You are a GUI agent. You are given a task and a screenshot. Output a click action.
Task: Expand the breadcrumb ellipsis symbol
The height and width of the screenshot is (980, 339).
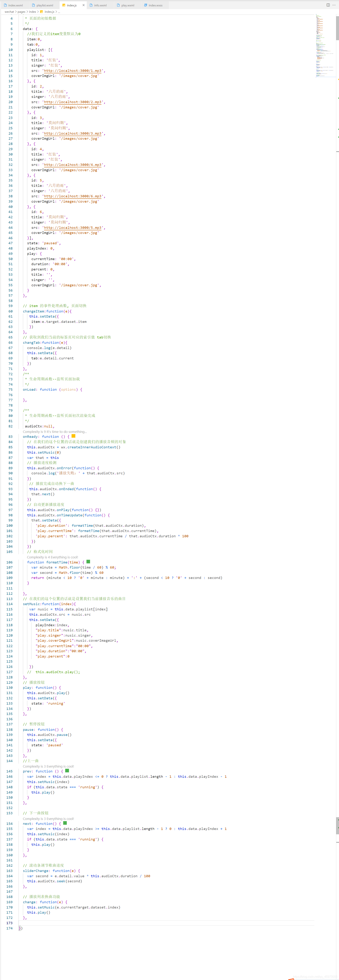tap(59, 12)
